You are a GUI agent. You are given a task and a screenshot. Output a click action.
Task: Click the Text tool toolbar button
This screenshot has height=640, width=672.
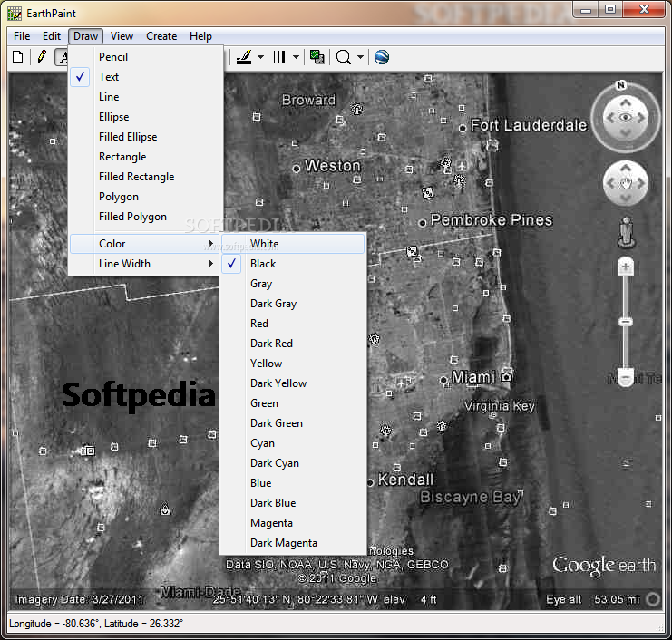tap(63, 57)
